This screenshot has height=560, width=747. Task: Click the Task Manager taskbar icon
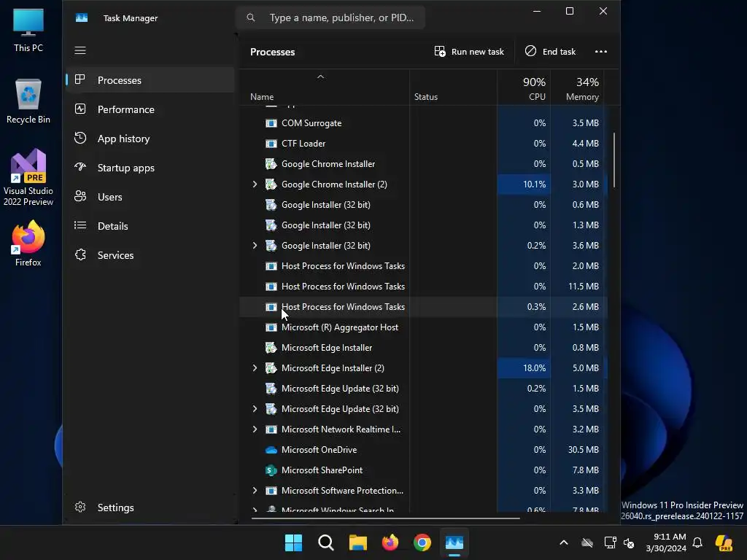coord(454,542)
